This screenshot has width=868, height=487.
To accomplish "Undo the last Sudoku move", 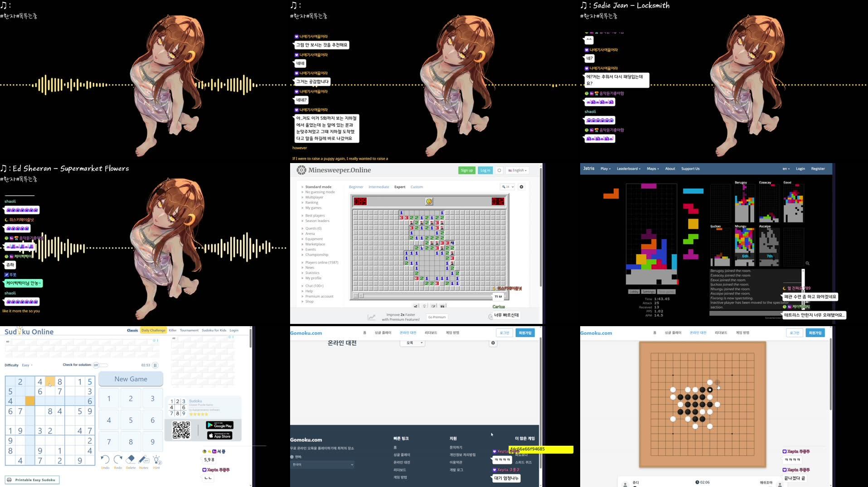I will point(105,459).
